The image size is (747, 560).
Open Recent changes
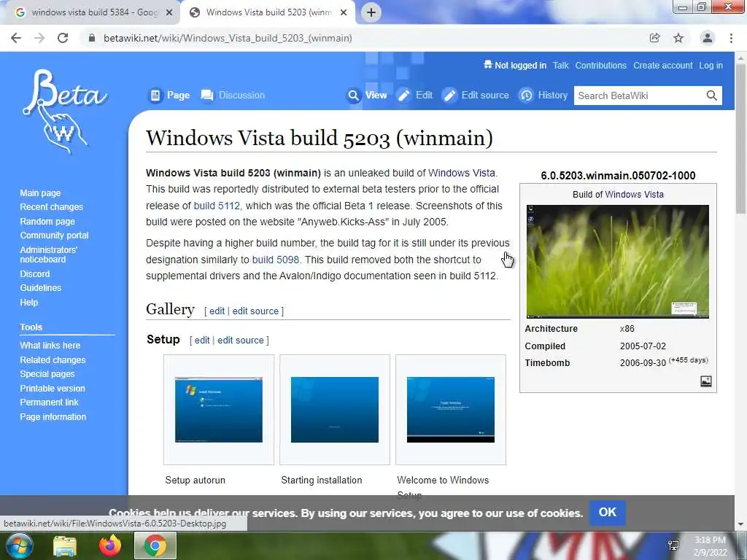tap(52, 207)
